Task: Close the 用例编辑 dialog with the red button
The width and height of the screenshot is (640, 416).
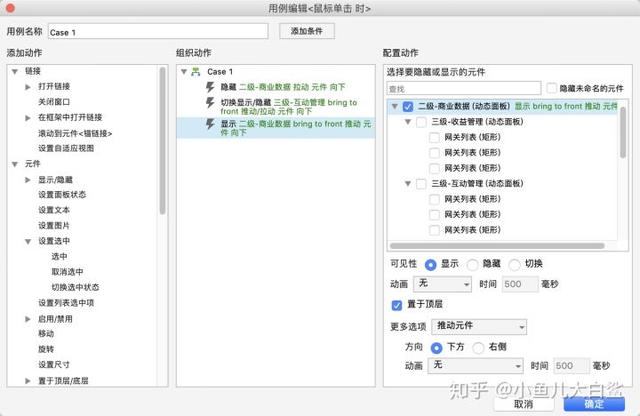Action: (x=10, y=8)
